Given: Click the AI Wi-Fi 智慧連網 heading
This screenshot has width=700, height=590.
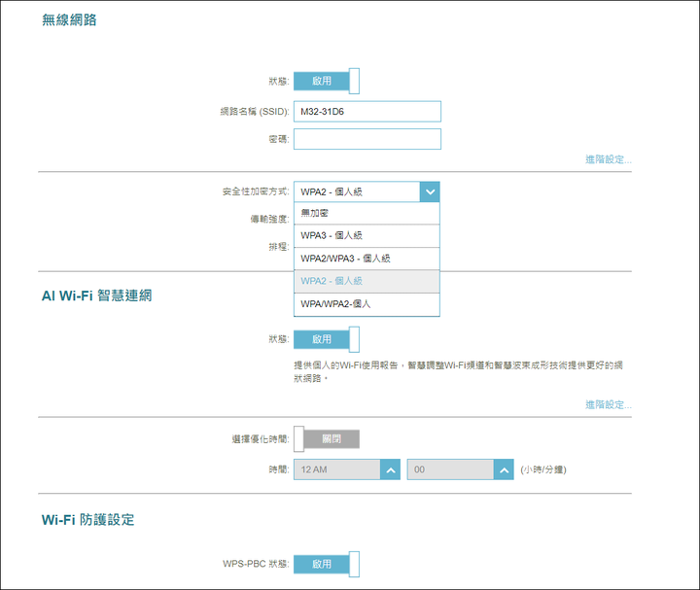Looking at the screenshot, I should tap(97, 295).
